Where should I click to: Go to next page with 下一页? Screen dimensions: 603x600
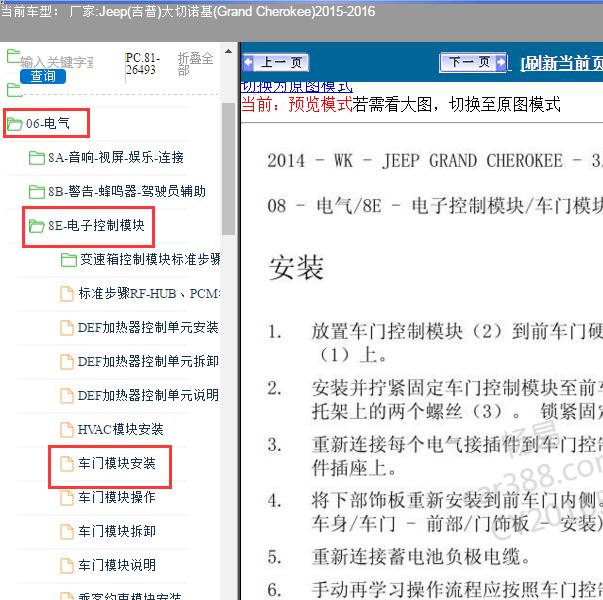(x=473, y=62)
